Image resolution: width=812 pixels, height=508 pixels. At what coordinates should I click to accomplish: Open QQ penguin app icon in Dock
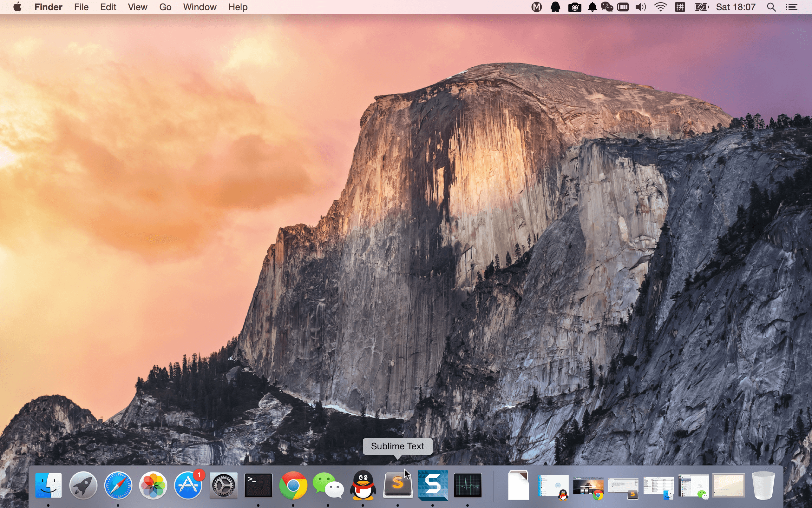pos(363,485)
